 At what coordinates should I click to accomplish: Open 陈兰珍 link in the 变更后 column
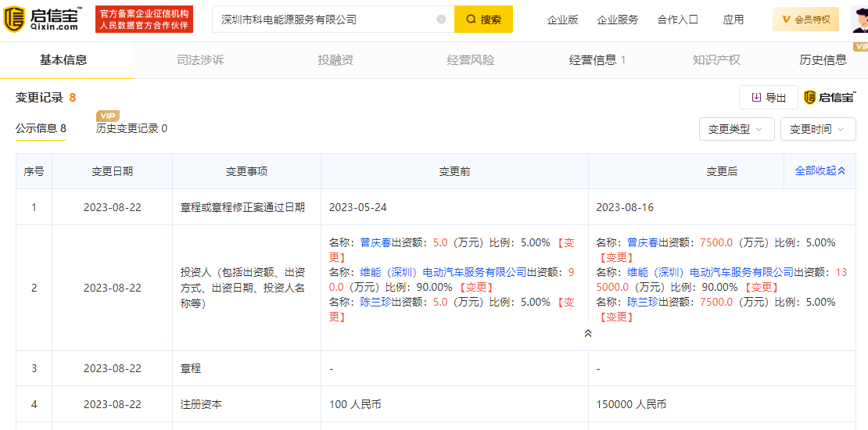pyautogui.click(x=642, y=302)
